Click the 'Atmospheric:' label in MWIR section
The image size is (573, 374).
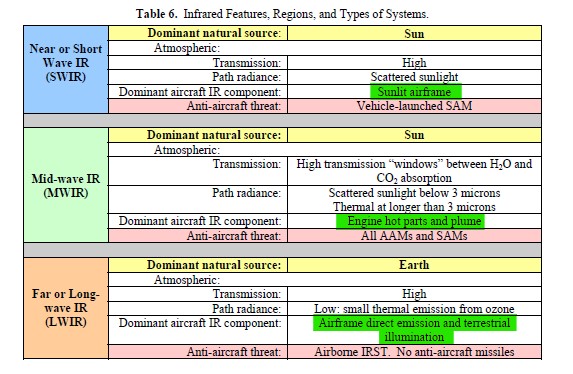pyautogui.click(x=187, y=150)
